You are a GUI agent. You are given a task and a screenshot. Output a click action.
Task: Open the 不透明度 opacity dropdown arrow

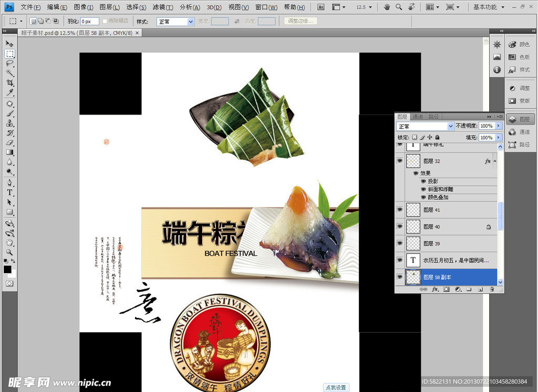[498, 126]
